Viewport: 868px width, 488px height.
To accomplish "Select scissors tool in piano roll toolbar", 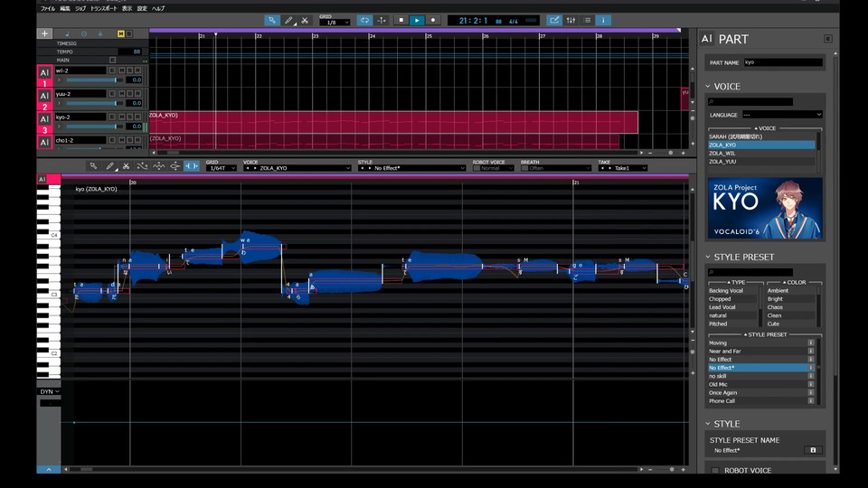I will click(127, 166).
